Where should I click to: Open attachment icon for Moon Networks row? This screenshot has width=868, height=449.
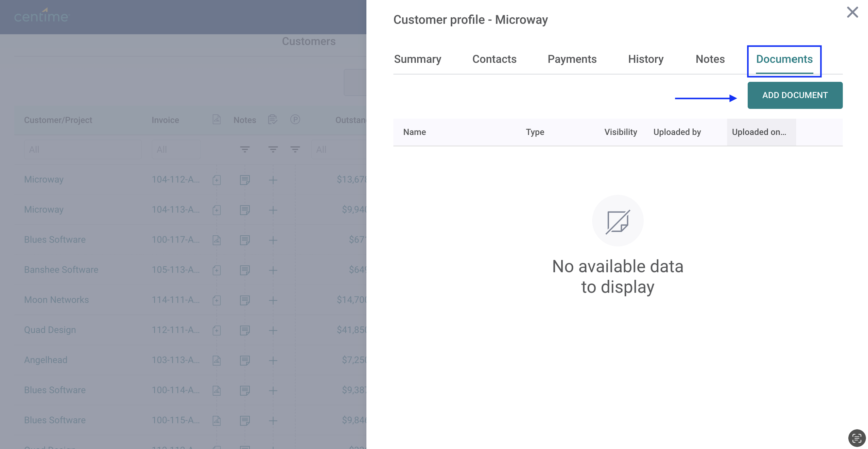pos(216,300)
